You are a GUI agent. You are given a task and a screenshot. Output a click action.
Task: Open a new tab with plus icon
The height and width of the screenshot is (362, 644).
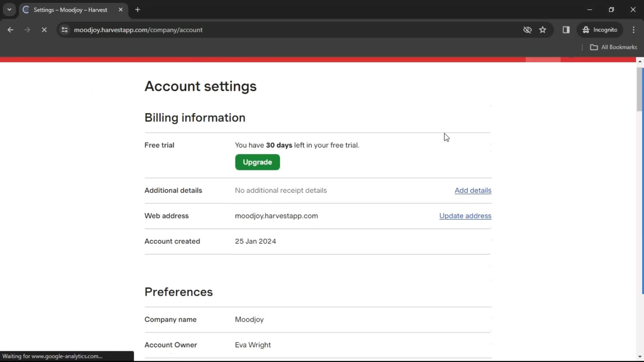138,10
